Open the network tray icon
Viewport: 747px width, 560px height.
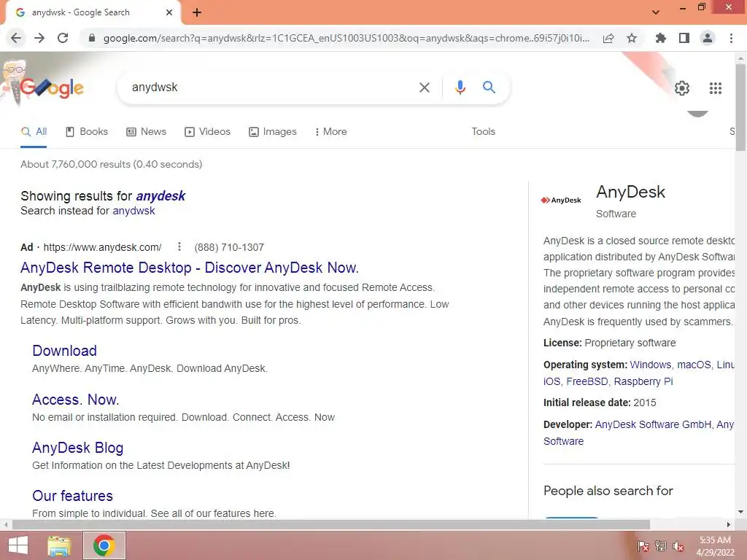[x=661, y=546]
